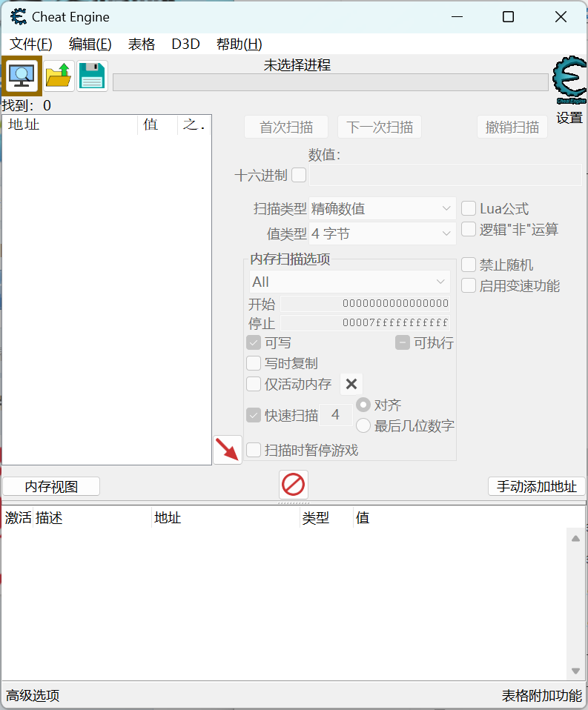Toggle the 逻辑"非"运算 checkbox

[x=469, y=229]
